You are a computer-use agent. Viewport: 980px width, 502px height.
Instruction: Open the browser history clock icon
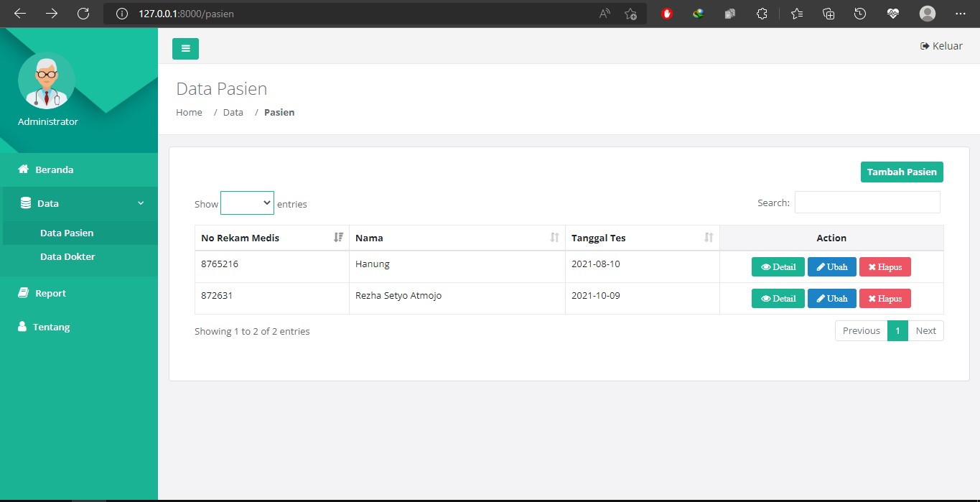tap(859, 14)
